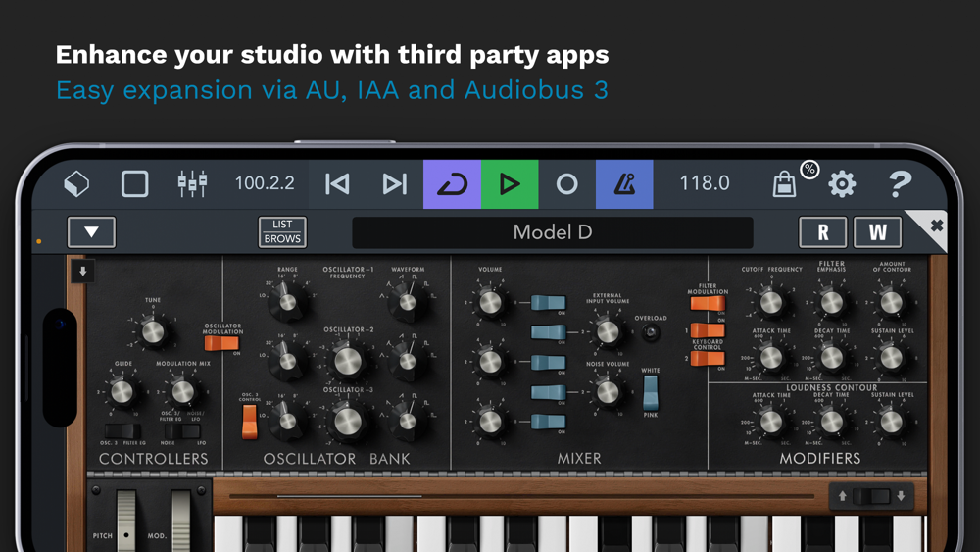Image resolution: width=980 pixels, height=552 pixels.
Task: Click Oscillator-1 Range knob
Action: point(287,302)
